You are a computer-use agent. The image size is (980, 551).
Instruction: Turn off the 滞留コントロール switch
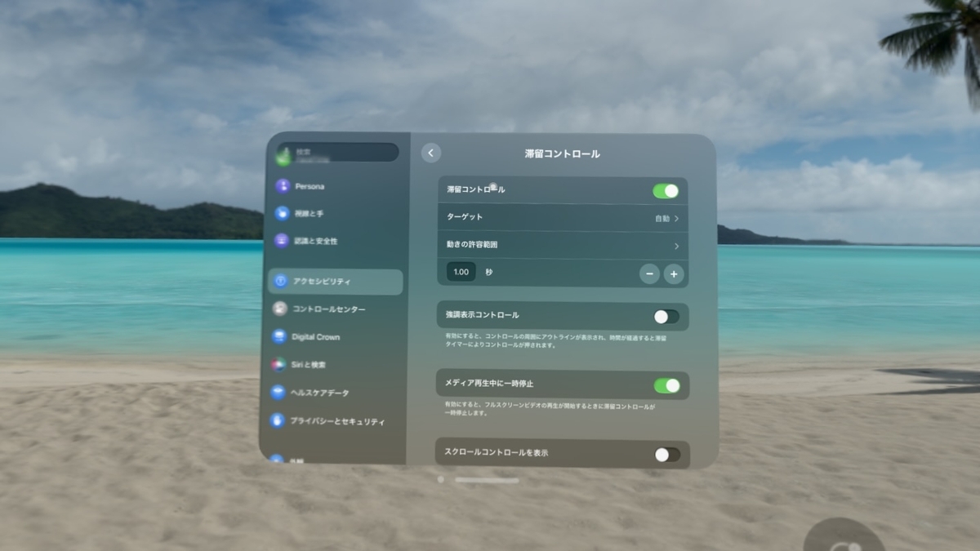666,191
